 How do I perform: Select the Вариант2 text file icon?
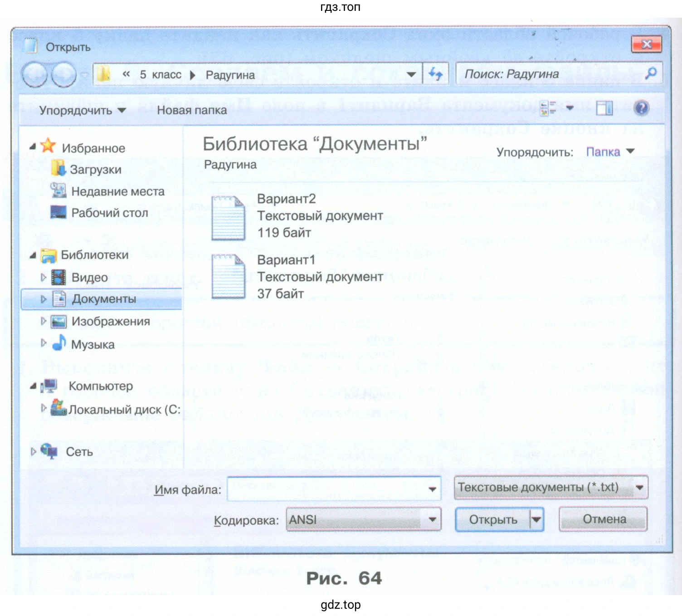[228, 218]
